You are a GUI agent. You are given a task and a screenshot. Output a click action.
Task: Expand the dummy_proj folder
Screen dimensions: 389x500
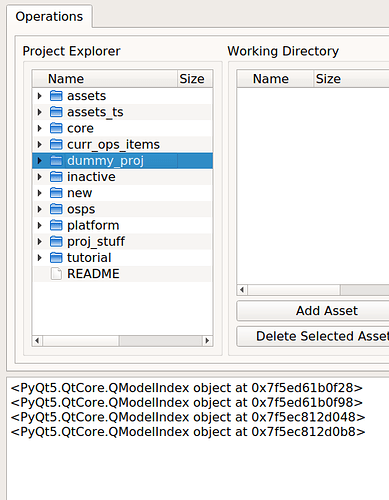tap(40, 161)
